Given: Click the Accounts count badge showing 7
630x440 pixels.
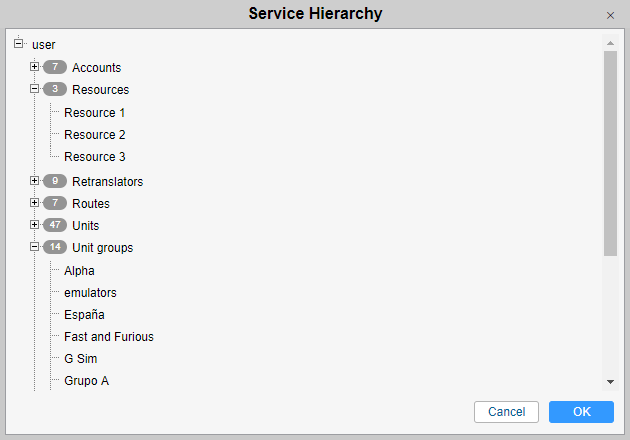Looking at the screenshot, I should [x=54, y=68].
